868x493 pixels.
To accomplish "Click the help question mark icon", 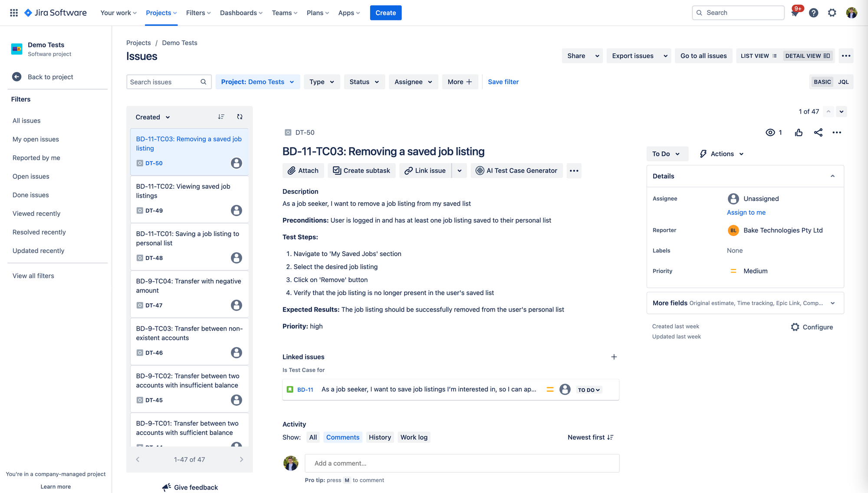I will coord(813,13).
